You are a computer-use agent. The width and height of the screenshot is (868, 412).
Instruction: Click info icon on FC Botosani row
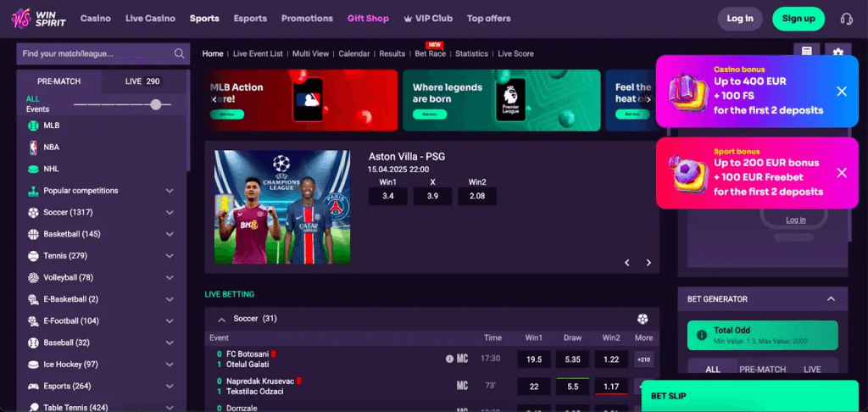(449, 359)
